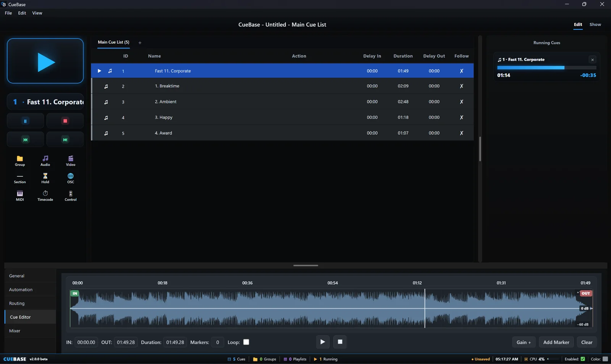Image resolution: width=611 pixels, height=364 pixels.
Task: Open the Edit menu
Action: [22, 13]
